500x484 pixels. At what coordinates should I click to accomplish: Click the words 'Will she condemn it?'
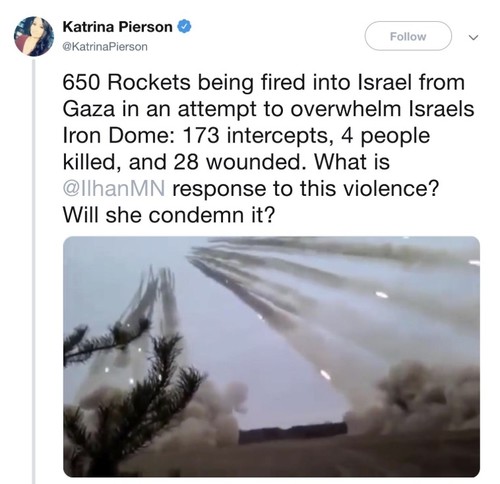pyautogui.click(x=169, y=215)
